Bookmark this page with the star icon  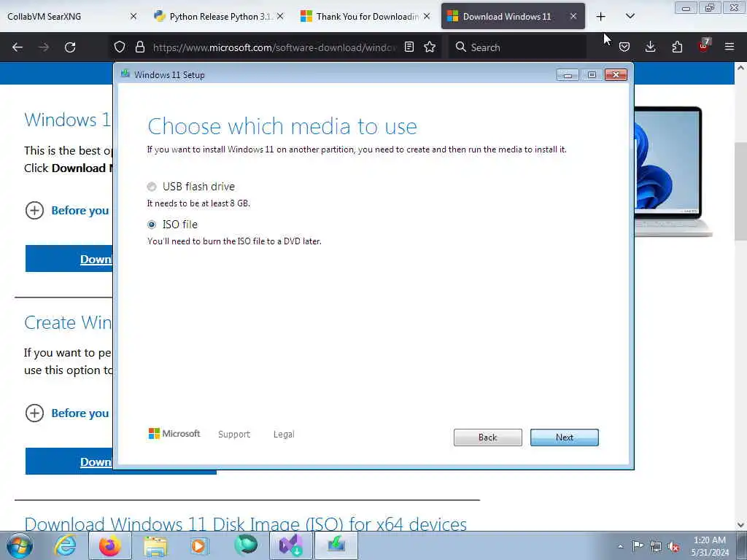(x=430, y=47)
